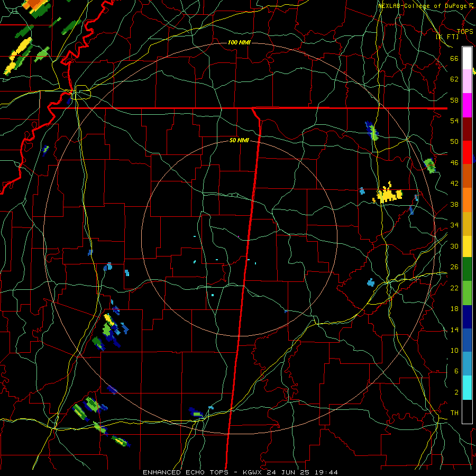Click legend value 46
This screenshot has width=476, height=476.
pyautogui.click(x=454, y=162)
